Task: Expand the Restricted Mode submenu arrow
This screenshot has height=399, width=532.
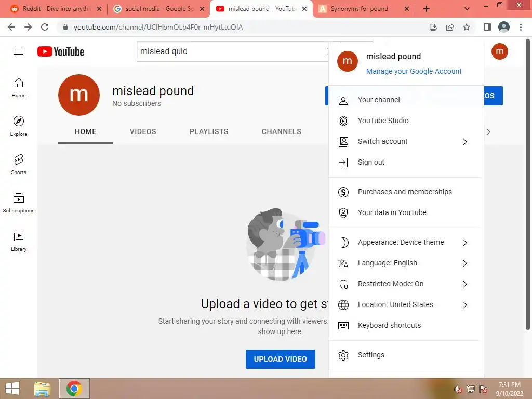Action: pyautogui.click(x=465, y=284)
